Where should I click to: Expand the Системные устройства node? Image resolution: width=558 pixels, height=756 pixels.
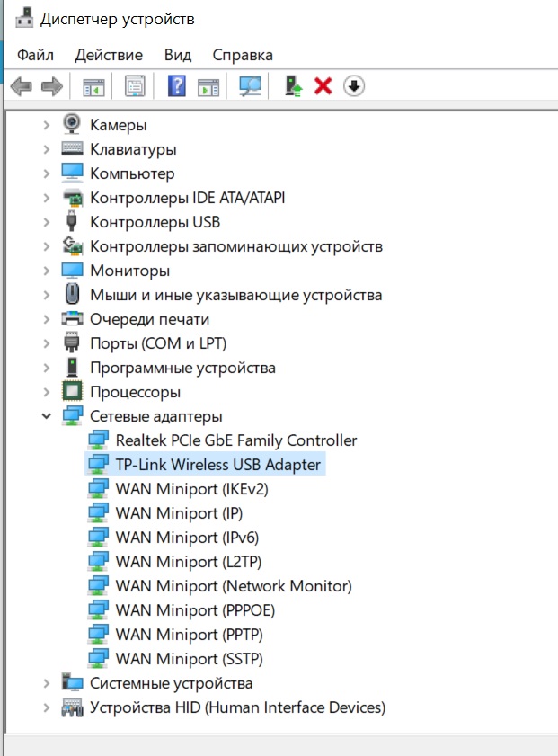(46, 683)
